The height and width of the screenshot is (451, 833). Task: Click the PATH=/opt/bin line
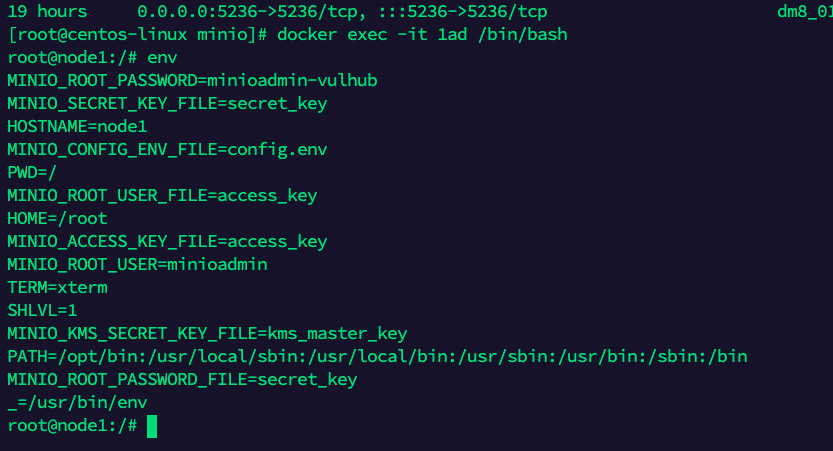377,356
